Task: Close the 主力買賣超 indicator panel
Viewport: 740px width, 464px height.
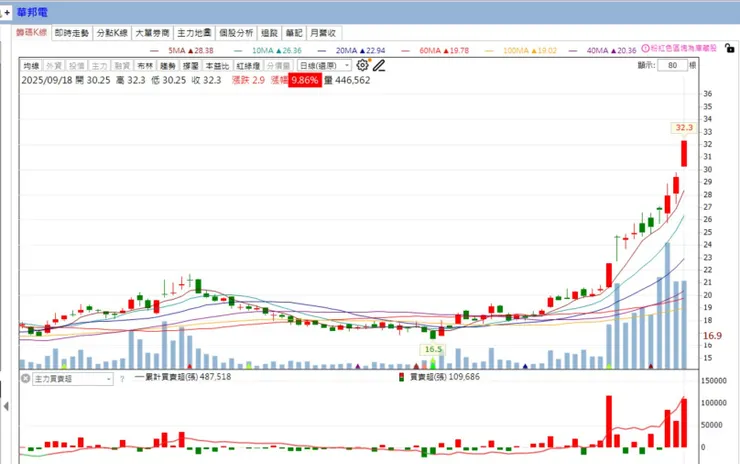Action: (25, 378)
